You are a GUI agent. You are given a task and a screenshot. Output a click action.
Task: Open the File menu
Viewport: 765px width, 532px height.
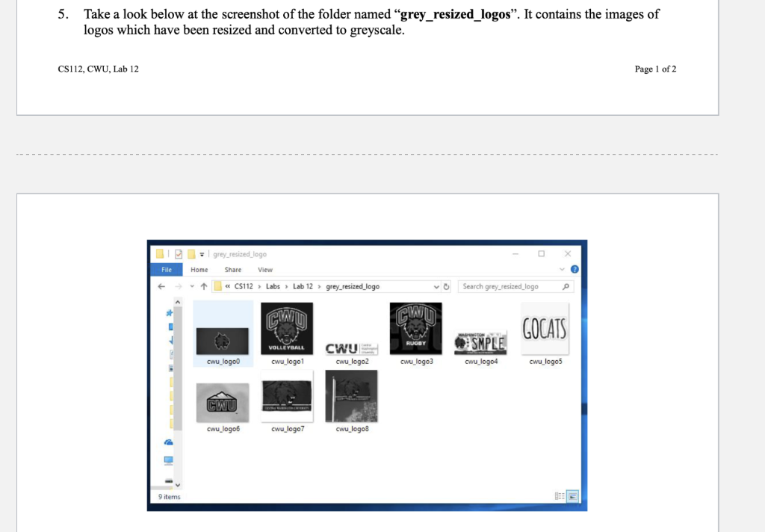tap(166, 270)
